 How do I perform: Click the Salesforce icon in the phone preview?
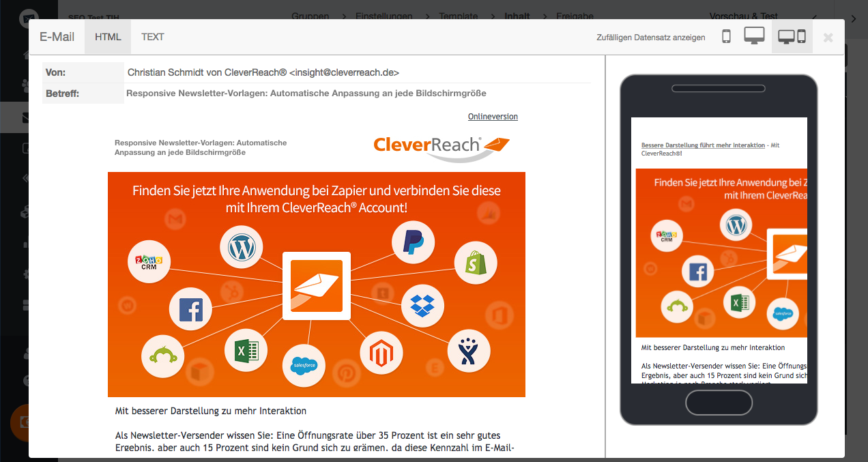click(x=783, y=314)
